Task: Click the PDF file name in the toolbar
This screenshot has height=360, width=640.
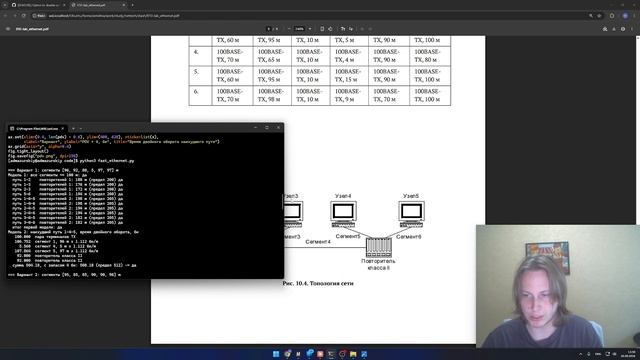Action: pos(32,29)
